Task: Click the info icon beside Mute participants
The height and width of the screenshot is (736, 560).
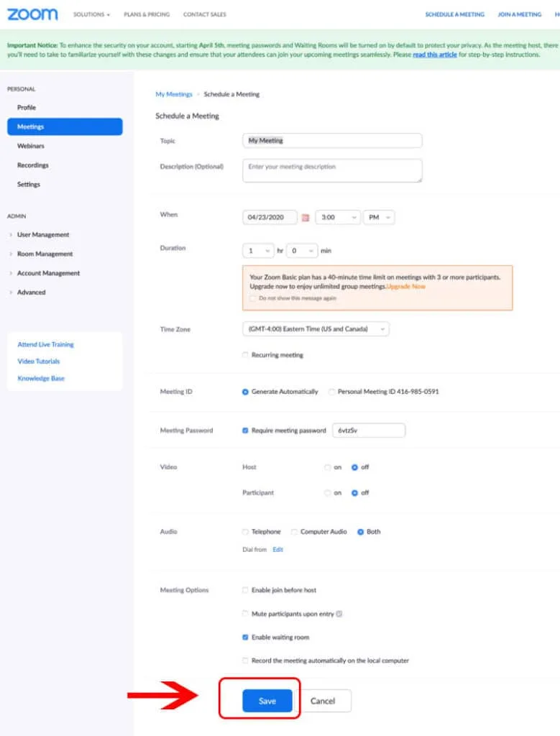Action: pos(339,614)
